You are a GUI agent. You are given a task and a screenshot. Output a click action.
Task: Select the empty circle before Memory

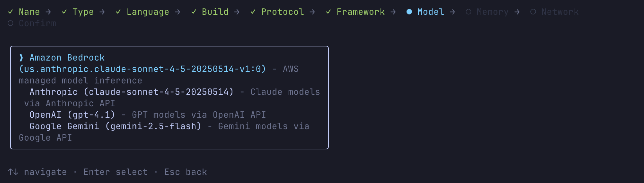click(x=469, y=12)
